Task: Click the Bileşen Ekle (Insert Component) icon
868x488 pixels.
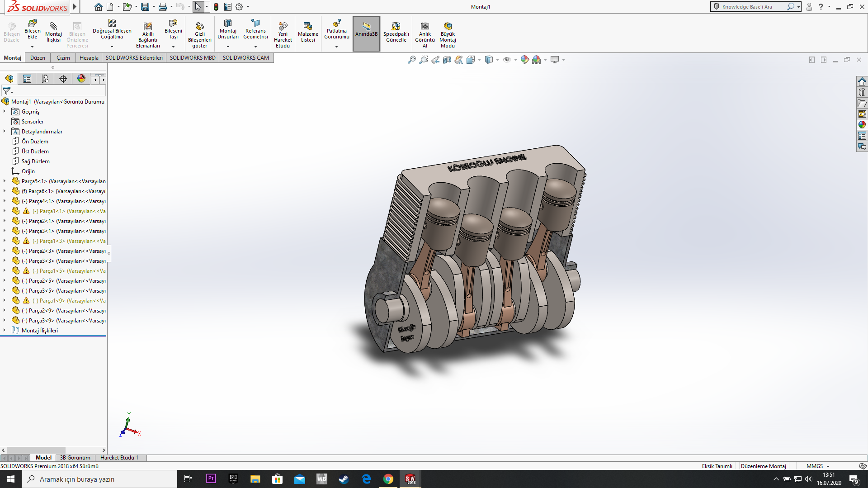Action: point(32,24)
